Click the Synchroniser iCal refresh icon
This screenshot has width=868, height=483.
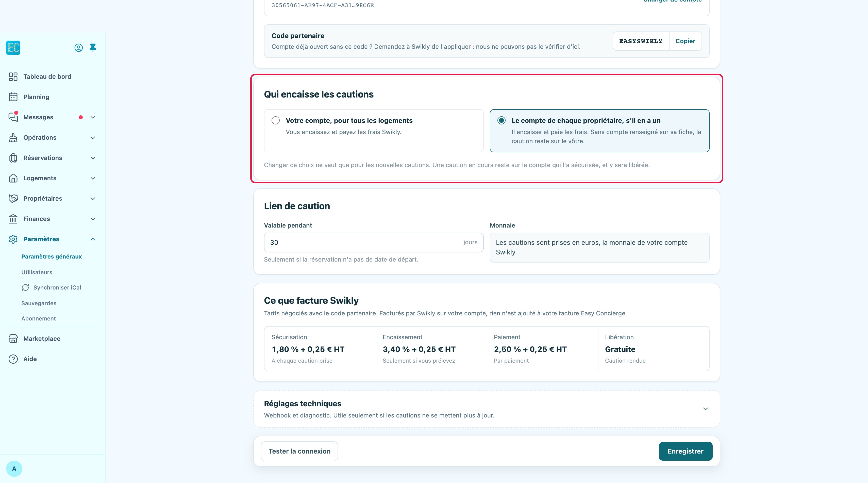[25, 287]
